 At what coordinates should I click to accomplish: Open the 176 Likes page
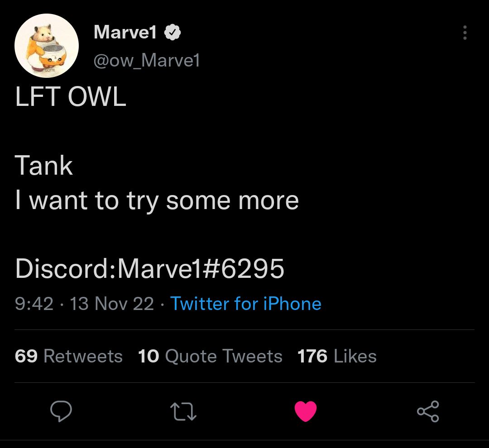(337, 356)
